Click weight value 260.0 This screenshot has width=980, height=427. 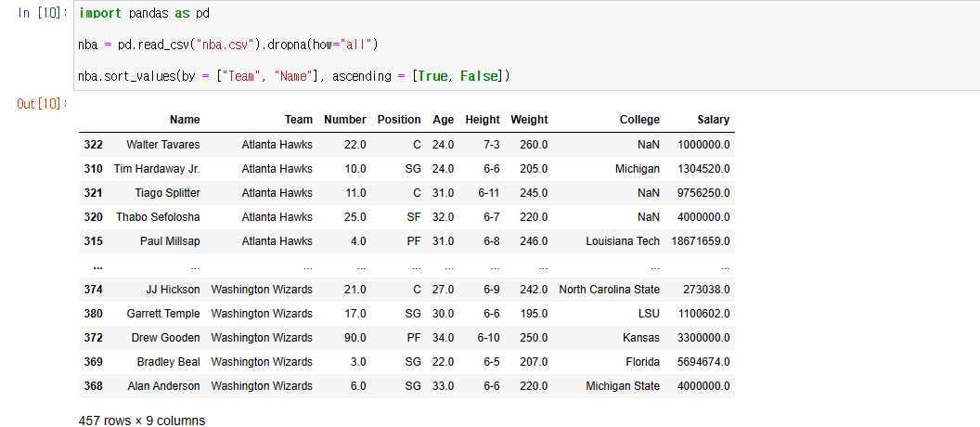(x=534, y=145)
